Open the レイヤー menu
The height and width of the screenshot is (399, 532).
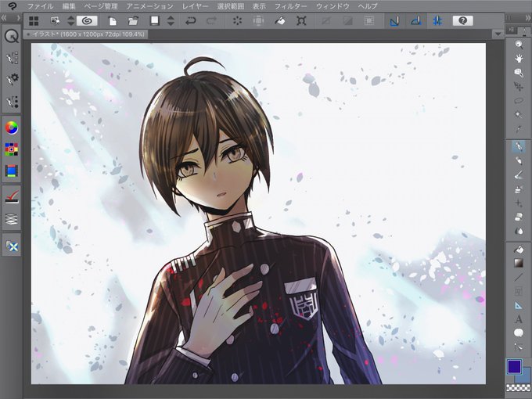pyautogui.click(x=195, y=6)
